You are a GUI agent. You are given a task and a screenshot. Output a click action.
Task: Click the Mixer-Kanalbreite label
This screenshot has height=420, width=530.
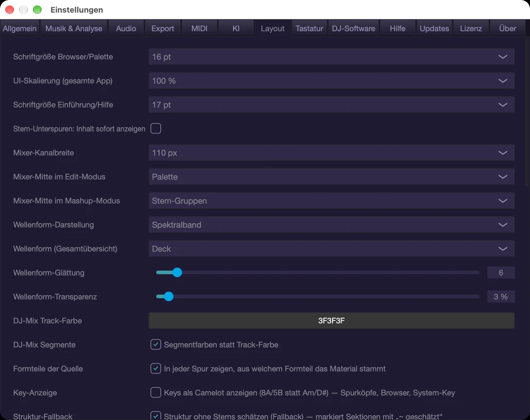pyautogui.click(x=43, y=153)
